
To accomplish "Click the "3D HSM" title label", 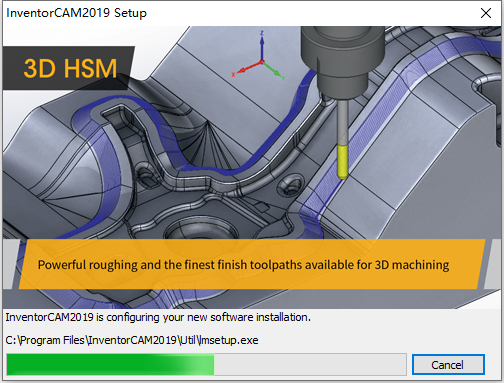I will 70,68.
